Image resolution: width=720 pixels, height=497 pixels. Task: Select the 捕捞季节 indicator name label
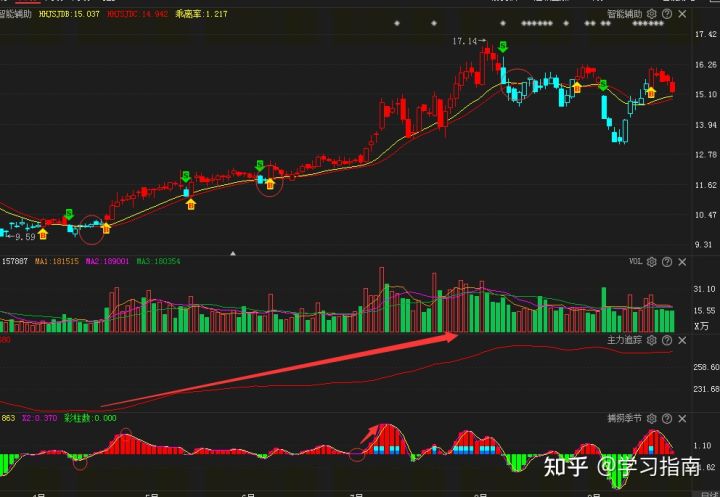click(624, 418)
